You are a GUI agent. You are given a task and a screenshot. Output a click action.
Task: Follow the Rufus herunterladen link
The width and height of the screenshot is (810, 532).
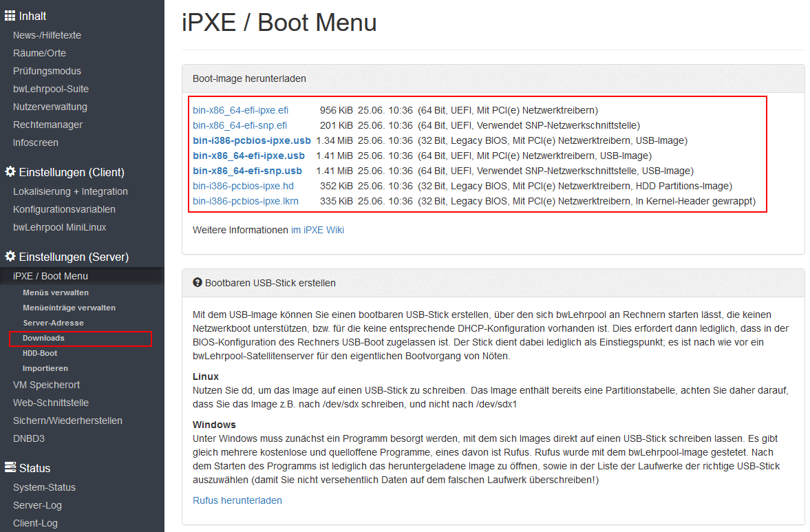tap(237, 500)
